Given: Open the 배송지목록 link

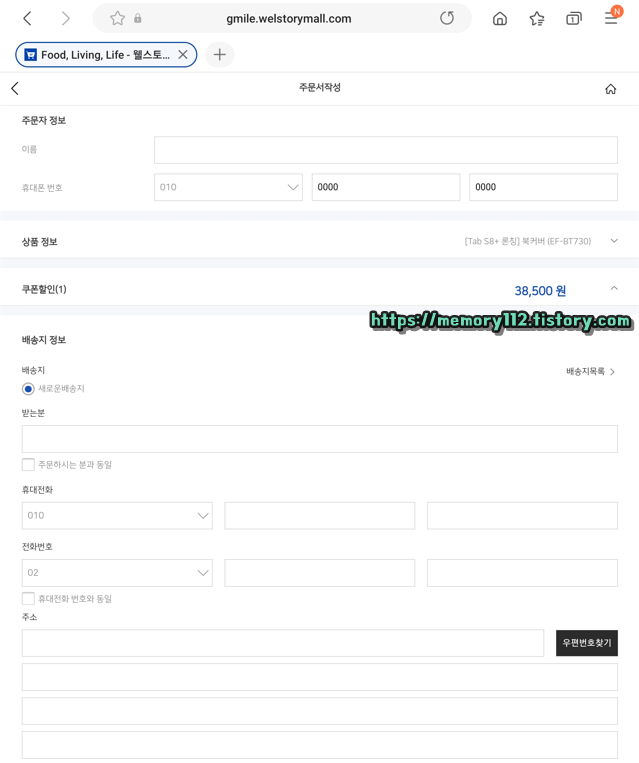Looking at the screenshot, I should (x=590, y=372).
